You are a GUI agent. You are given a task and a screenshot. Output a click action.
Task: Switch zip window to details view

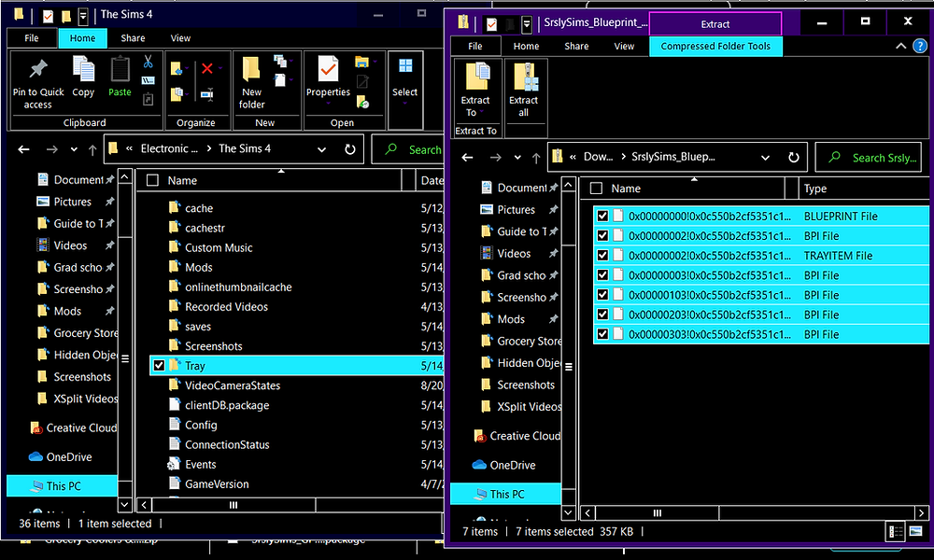[896, 531]
